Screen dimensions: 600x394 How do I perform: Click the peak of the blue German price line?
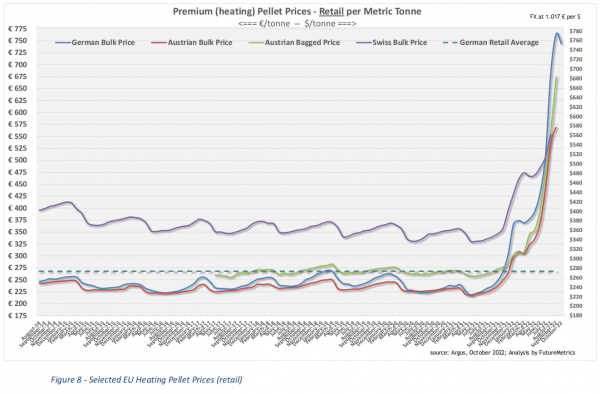coord(557,33)
